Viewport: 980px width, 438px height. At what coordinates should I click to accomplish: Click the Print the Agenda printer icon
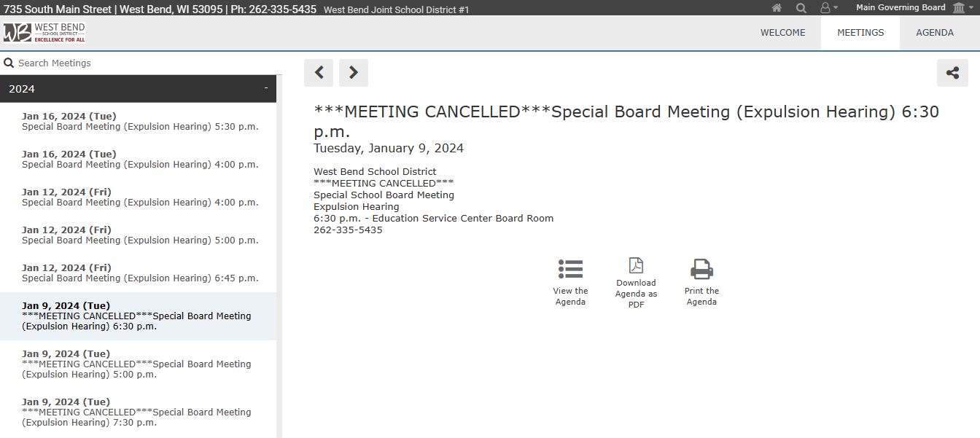click(701, 269)
